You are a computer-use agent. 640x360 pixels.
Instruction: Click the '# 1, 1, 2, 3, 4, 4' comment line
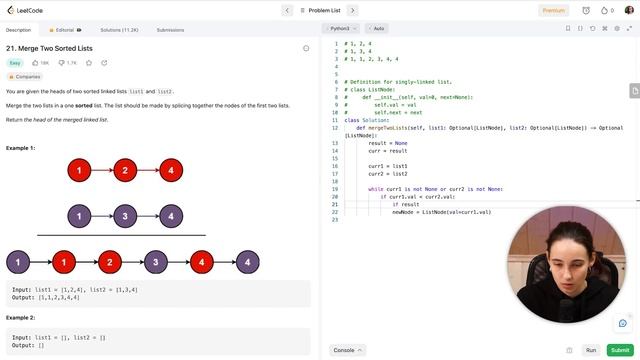371,59
